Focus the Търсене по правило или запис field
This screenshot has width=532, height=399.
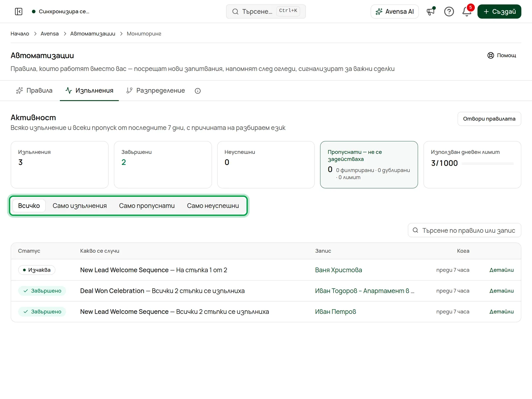[464, 230]
